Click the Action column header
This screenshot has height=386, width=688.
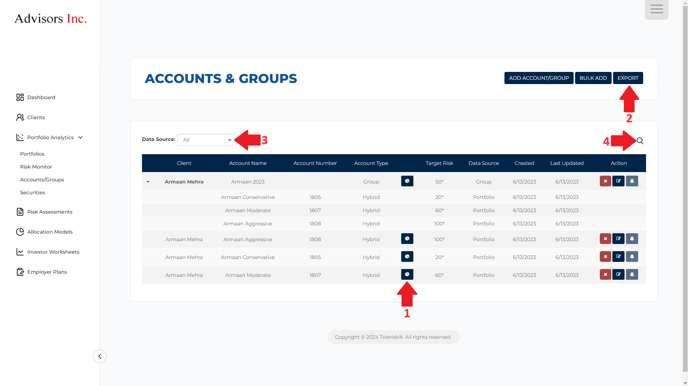(x=619, y=163)
